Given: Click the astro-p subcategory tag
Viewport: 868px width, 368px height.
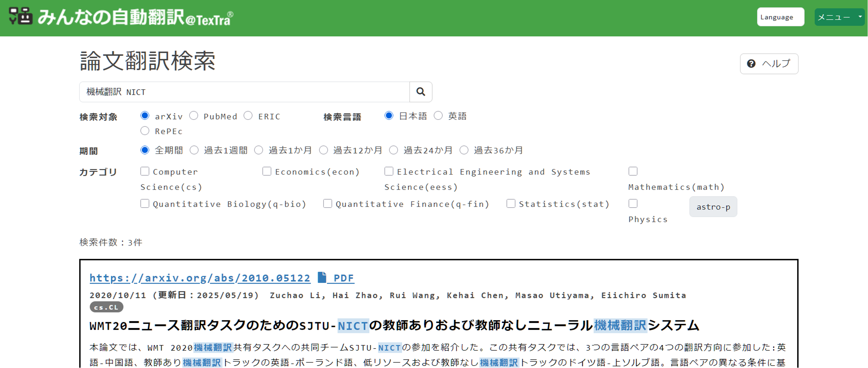Looking at the screenshot, I should (713, 207).
